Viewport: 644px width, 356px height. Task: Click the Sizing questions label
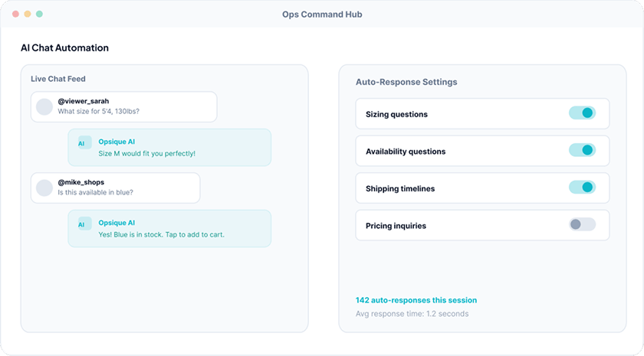tap(397, 114)
